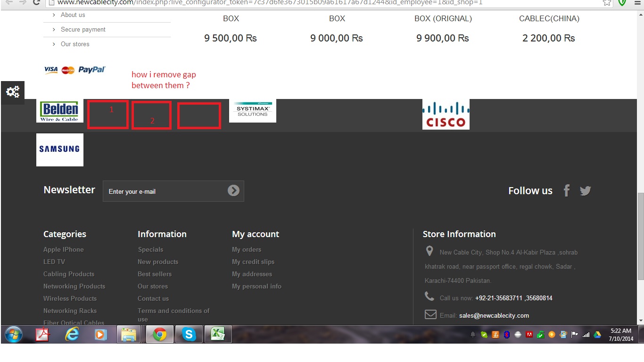Open Windows Explorer folder from taskbar
644x362 pixels.
pyautogui.click(x=129, y=335)
